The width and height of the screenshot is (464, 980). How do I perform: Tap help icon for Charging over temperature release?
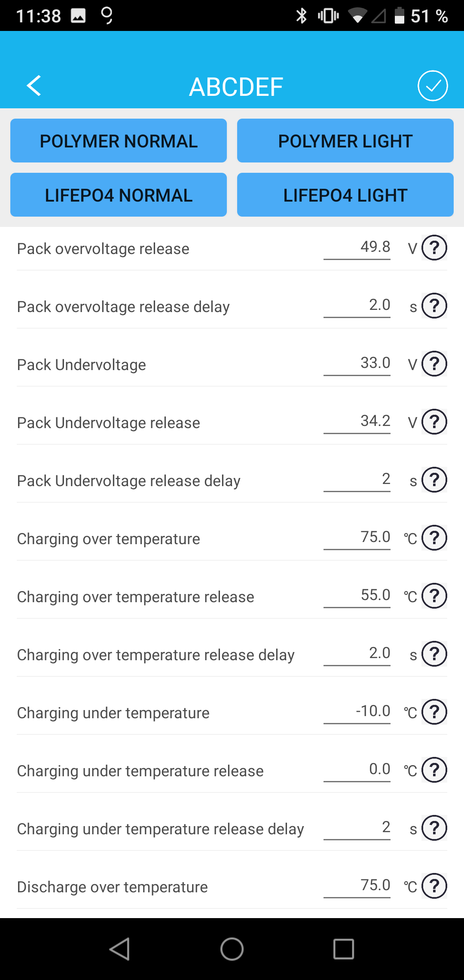(x=434, y=596)
